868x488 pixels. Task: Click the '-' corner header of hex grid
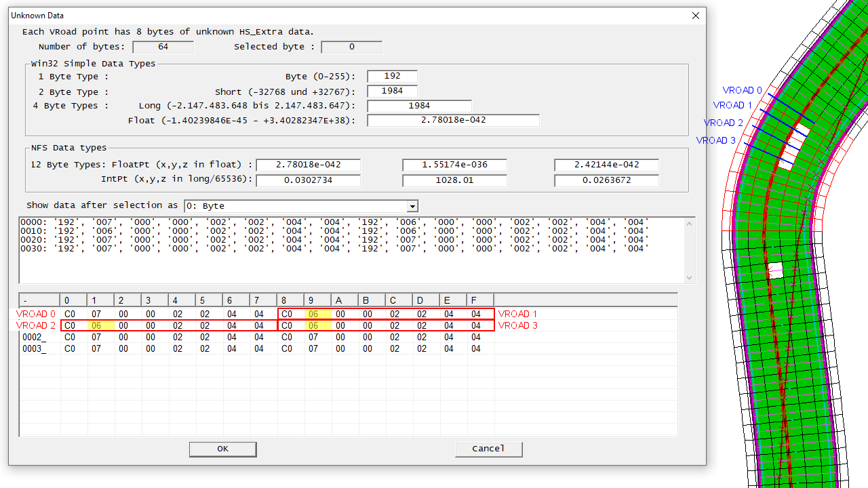(x=39, y=300)
